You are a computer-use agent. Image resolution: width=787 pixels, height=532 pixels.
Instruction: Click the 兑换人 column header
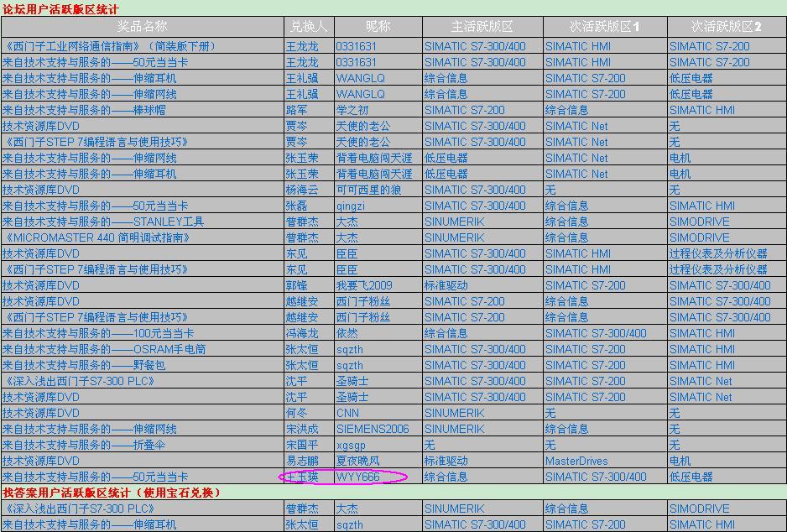click(x=309, y=27)
